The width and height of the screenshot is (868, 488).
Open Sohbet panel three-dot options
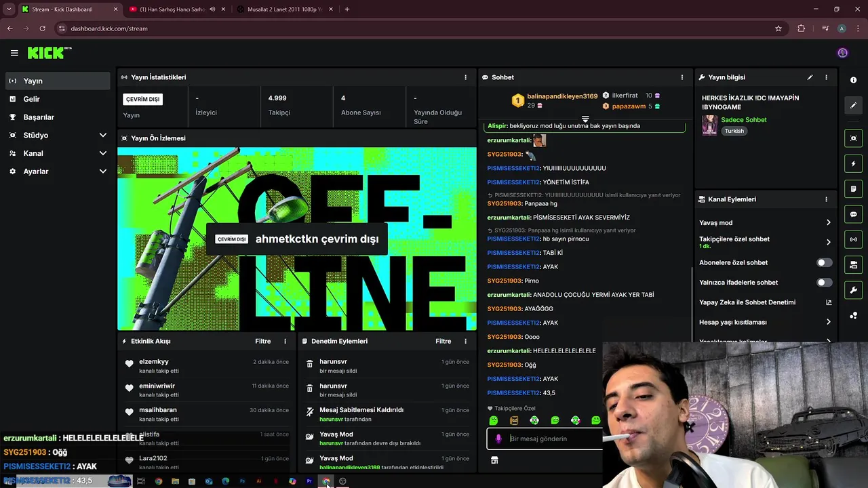click(682, 77)
